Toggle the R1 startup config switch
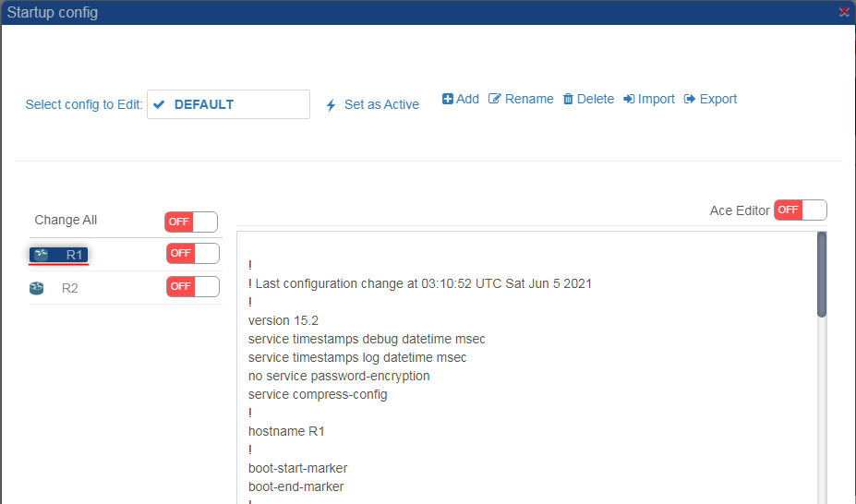The width and height of the screenshot is (856, 504). (x=193, y=254)
